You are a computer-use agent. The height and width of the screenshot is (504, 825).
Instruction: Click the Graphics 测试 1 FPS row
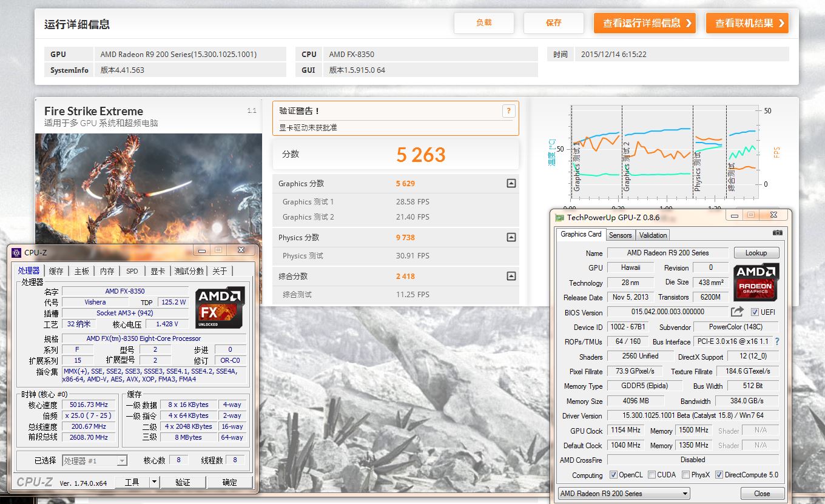pos(396,201)
